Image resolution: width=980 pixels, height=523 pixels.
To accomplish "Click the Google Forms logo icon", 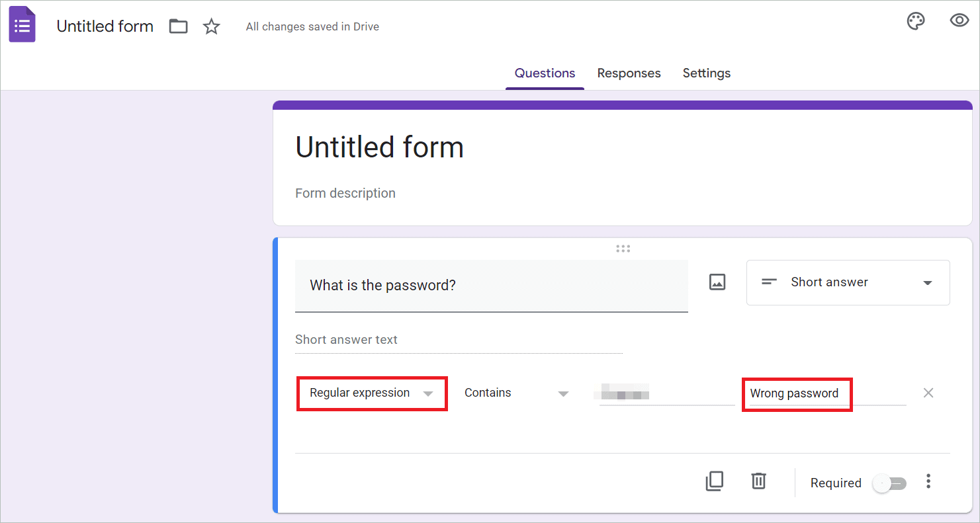I will click(x=22, y=24).
